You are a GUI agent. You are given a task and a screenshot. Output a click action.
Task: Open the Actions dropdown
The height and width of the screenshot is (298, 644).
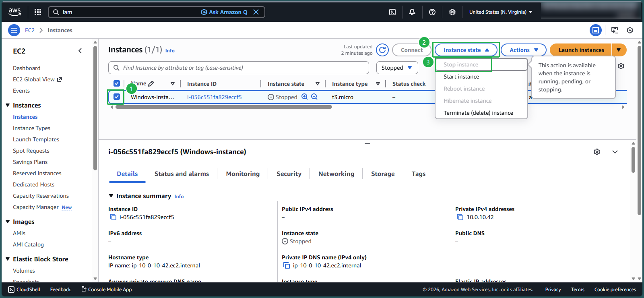[524, 50]
